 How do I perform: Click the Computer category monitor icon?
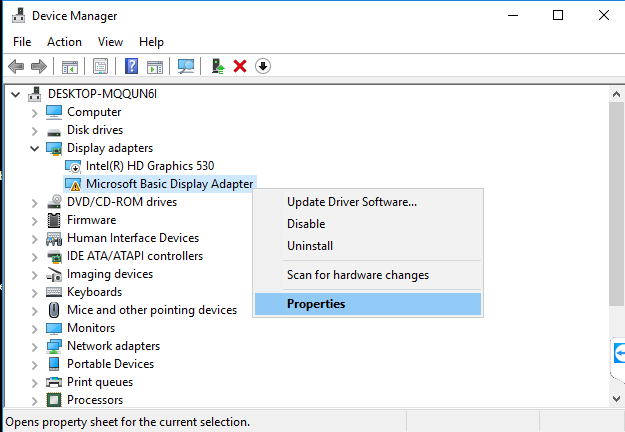coord(54,112)
